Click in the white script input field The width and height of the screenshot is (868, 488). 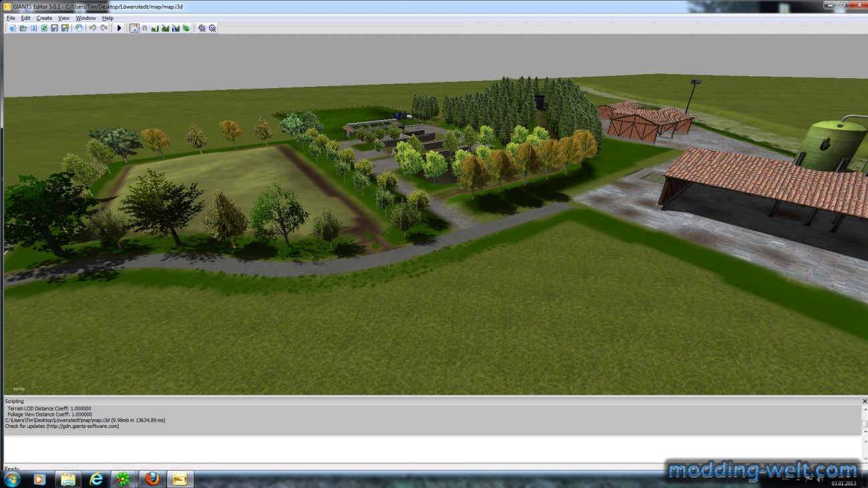431,449
